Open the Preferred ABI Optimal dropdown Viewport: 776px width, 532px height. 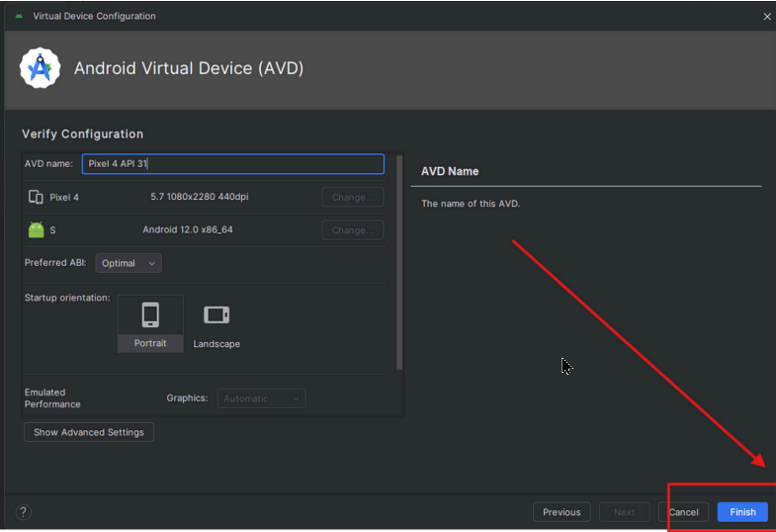[x=129, y=263]
